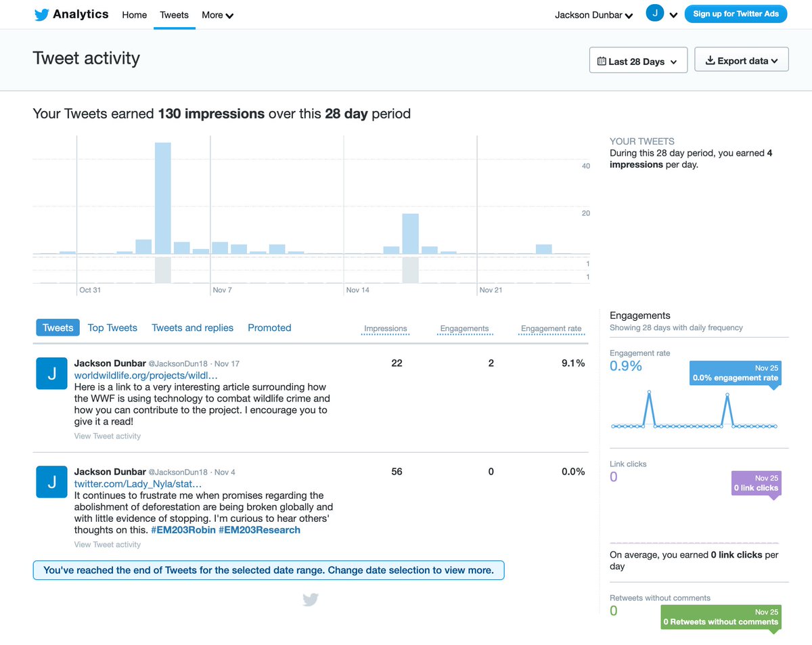
Task: Click the Nov 14 chart axis label
Action: click(x=357, y=290)
